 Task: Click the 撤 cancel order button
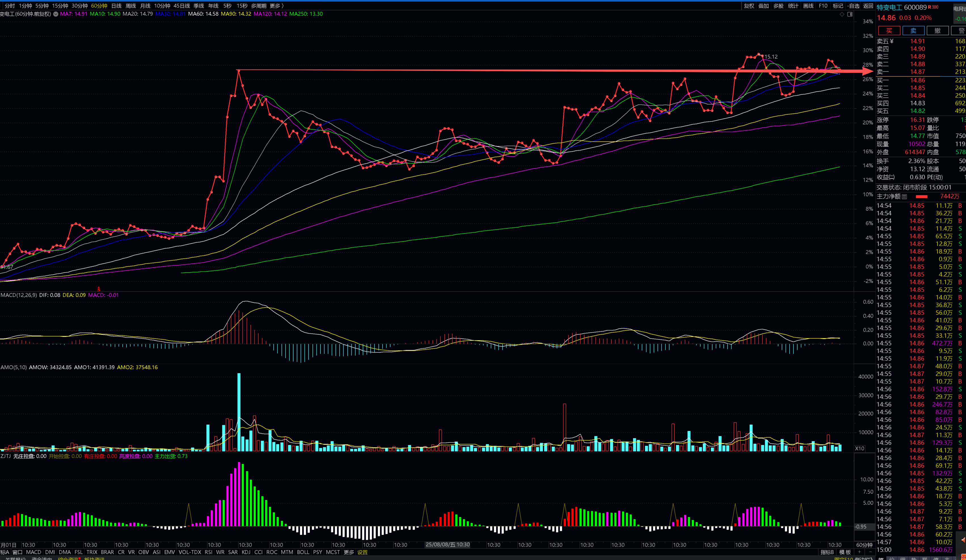pos(937,31)
